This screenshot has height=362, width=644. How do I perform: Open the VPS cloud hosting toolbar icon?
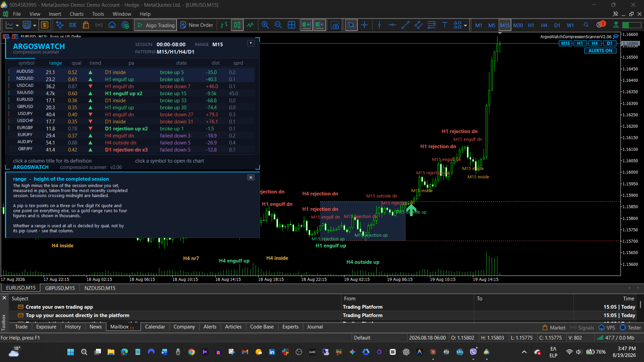(112, 25)
